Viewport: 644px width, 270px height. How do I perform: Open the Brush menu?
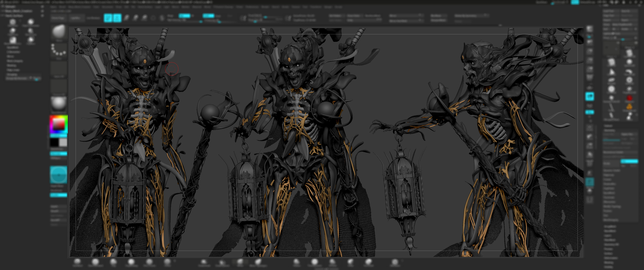click(x=62, y=7)
